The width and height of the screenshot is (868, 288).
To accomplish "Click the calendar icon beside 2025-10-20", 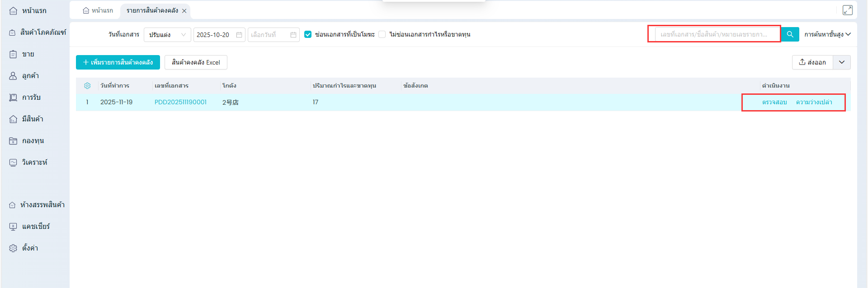I will point(239,35).
